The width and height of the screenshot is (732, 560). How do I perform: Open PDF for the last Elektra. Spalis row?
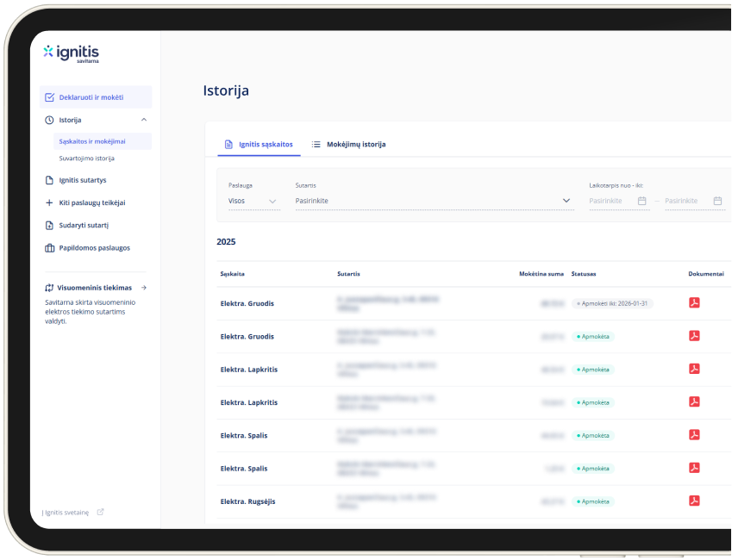click(694, 468)
